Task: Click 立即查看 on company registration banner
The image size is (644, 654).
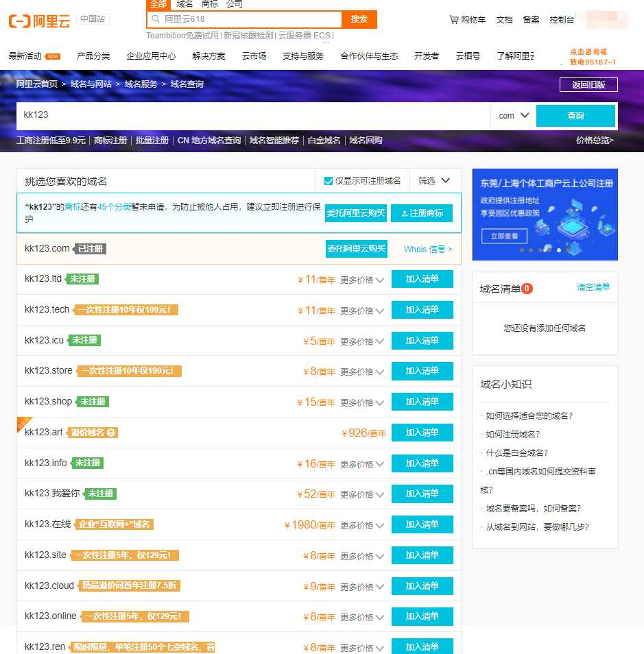Action: click(504, 236)
